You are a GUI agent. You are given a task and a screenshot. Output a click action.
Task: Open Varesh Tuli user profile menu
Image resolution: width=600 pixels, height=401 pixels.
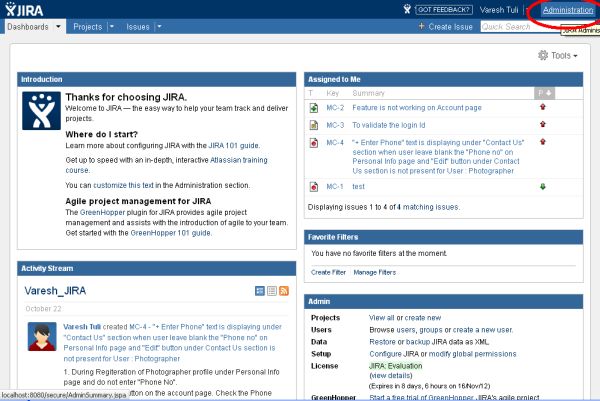point(499,10)
